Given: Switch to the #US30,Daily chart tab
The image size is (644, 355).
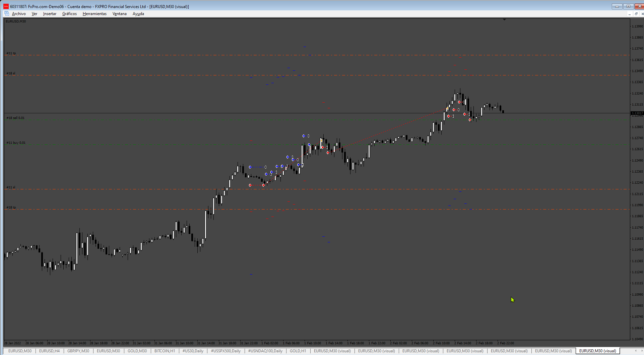Looking at the screenshot, I should tap(193, 351).
